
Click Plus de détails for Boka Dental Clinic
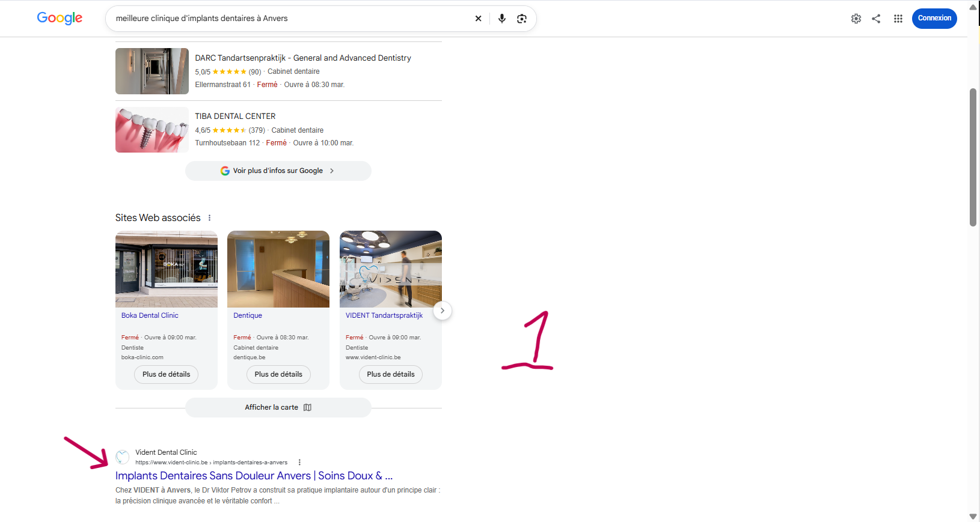pos(166,374)
